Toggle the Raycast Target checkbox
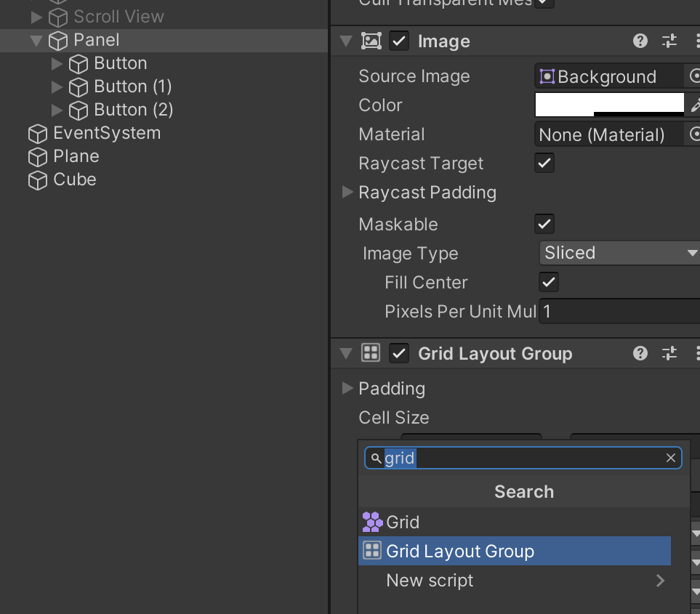 [x=544, y=163]
